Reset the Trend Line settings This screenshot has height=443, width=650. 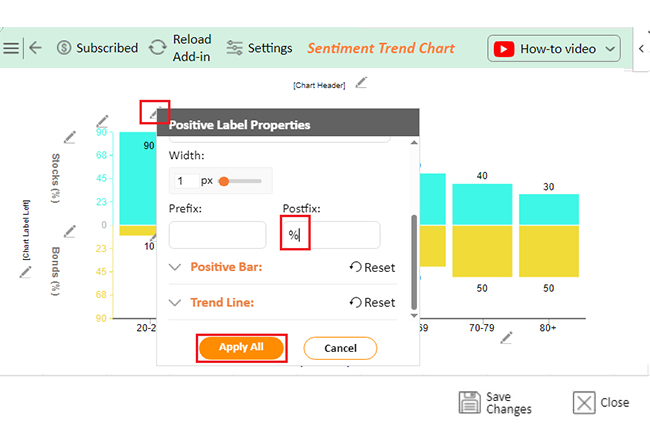coord(372,303)
